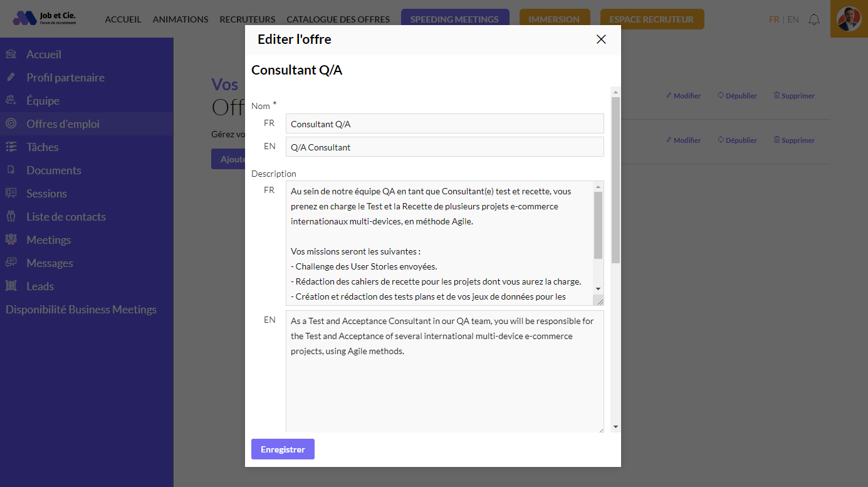Click the Speeding Meetings button
The image size is (868, 487).
click(x=454, y=19)
